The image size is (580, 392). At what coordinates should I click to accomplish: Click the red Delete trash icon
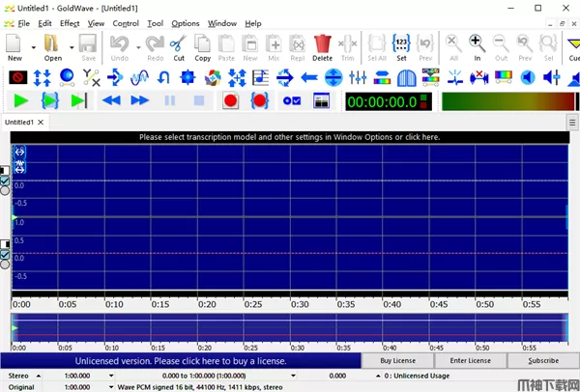[x=322, y=43]
